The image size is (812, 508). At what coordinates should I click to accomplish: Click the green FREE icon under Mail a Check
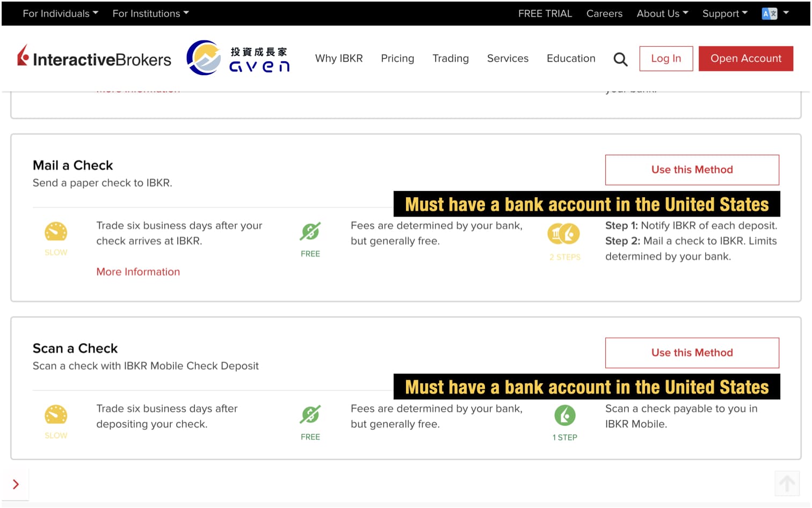click(x=310, y=232)
